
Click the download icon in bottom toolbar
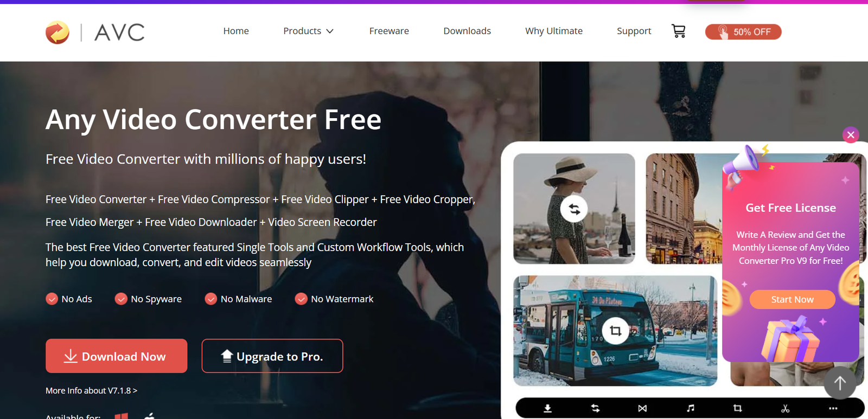547,408
